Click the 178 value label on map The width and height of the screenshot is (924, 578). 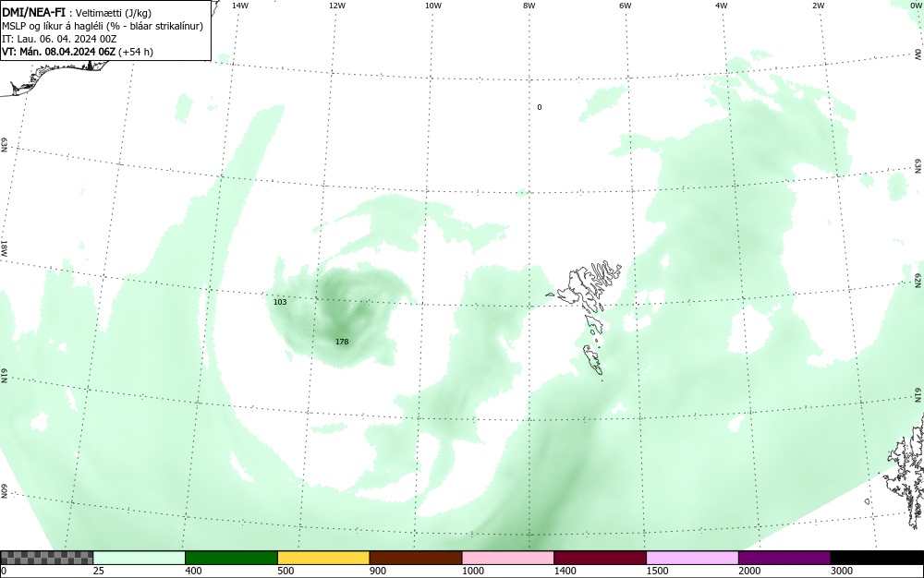(x=342, y=342)
